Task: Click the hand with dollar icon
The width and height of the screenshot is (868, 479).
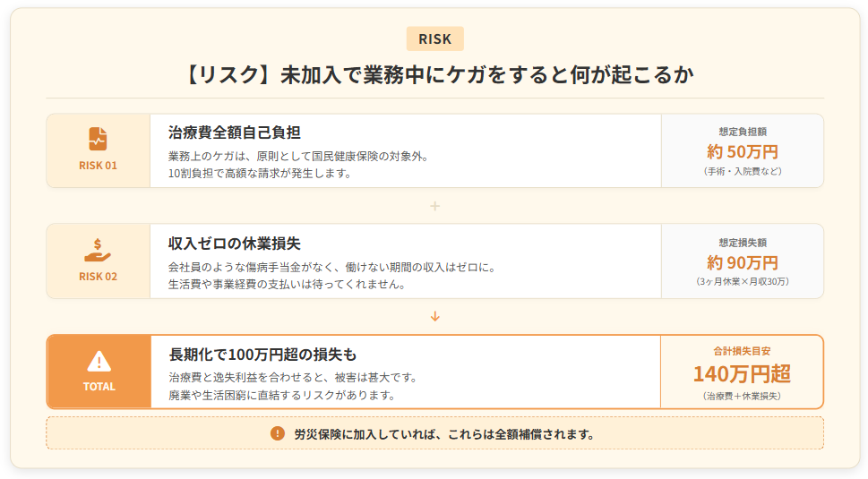Action: 98,250
